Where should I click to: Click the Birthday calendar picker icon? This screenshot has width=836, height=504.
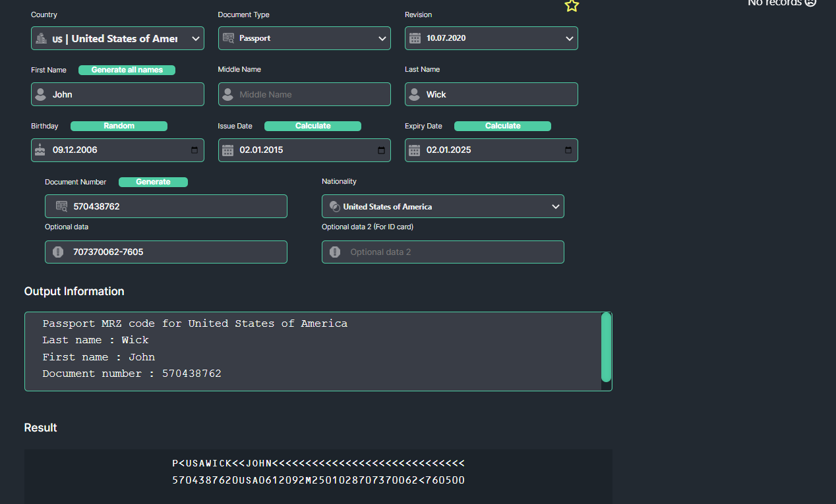point(194,150)
